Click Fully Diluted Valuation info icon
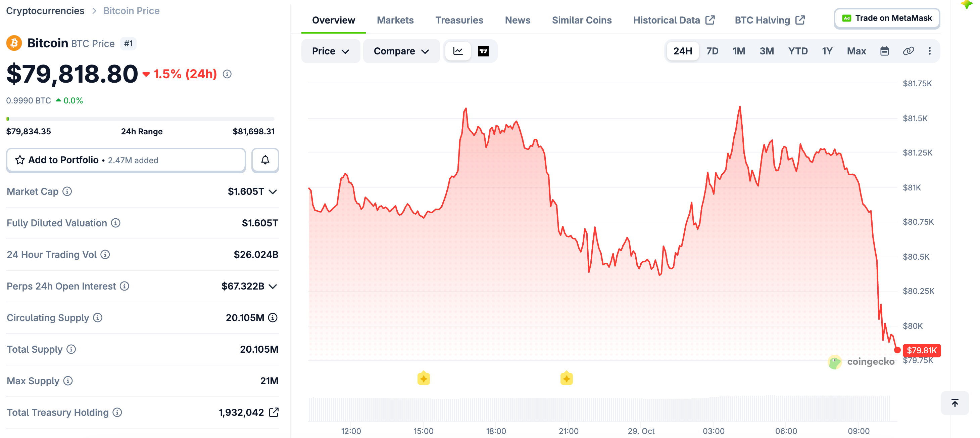This screenshot has height=438, width=980. pyautogui.click(x=116, y=223)
